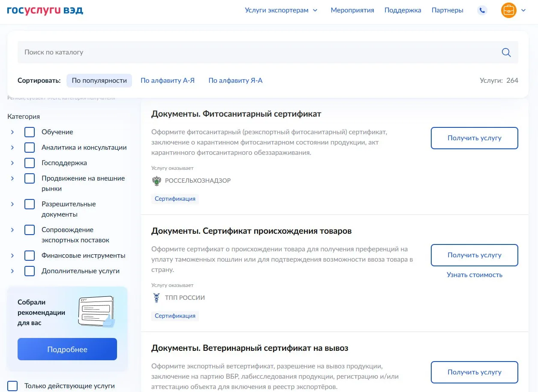The height and width of the screenshot is (392, 538).
Task: Click Получить услугу for Ветеринарный сертификат
Action: [x=475, y=372]
